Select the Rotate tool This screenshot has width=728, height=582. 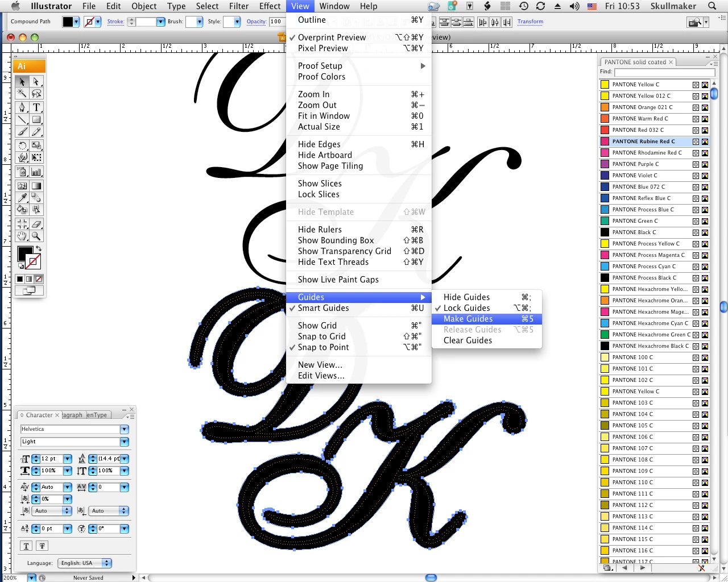[22, 145]
